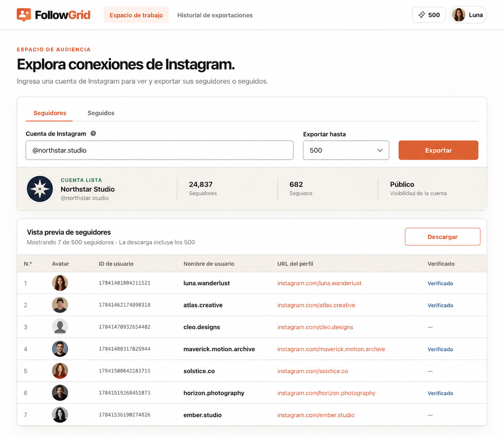
Task: Click the placeholder avatar for cleo.designs
Action: click(x=60, y=327)
